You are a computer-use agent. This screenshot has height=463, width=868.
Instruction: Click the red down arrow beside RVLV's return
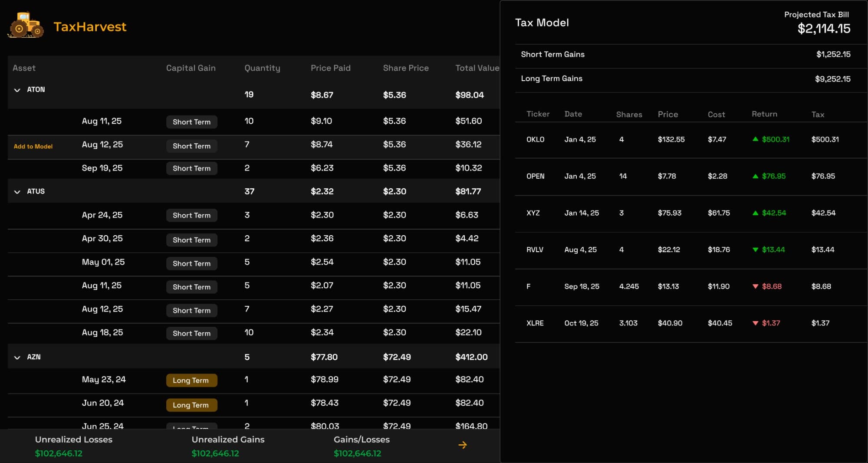pyautogui.click(x=756, y=250)
